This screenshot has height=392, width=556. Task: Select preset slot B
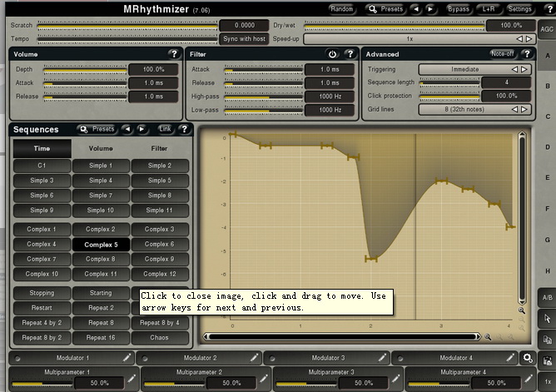pyautogui.click(x=548, y=86)
